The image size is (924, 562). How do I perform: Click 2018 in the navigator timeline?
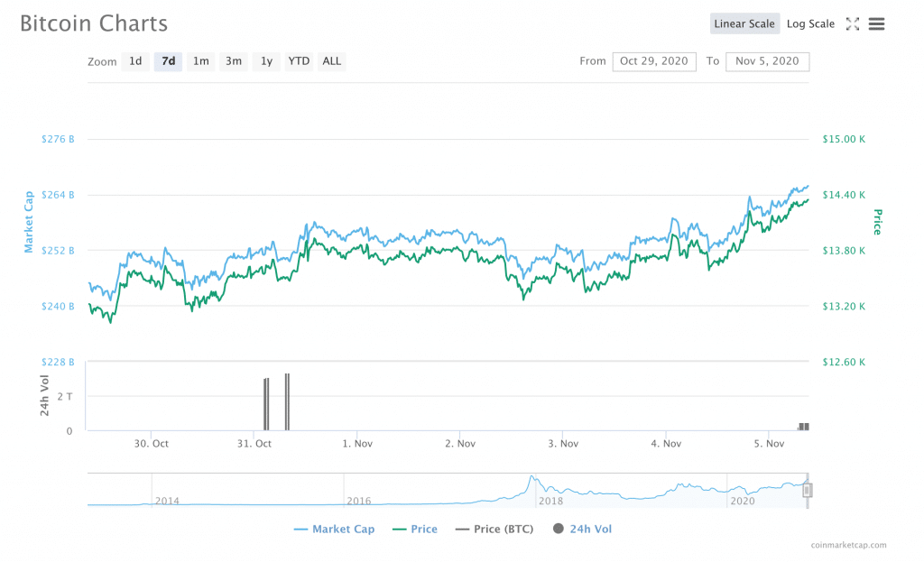[550, 501]
